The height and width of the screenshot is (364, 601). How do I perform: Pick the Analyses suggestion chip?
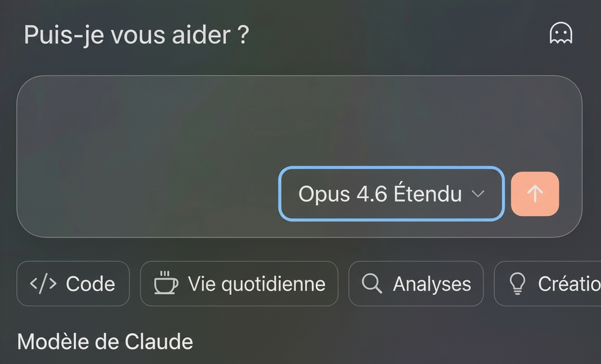coord(416,284)
